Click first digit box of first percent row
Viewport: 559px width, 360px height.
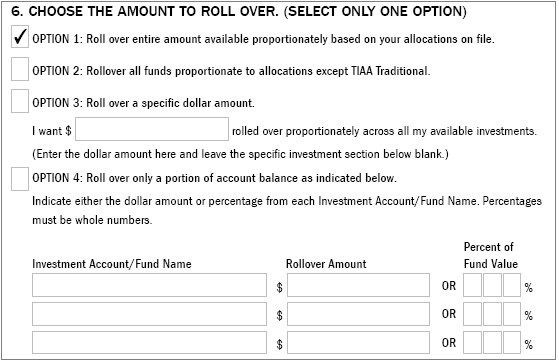pos(472,285)
